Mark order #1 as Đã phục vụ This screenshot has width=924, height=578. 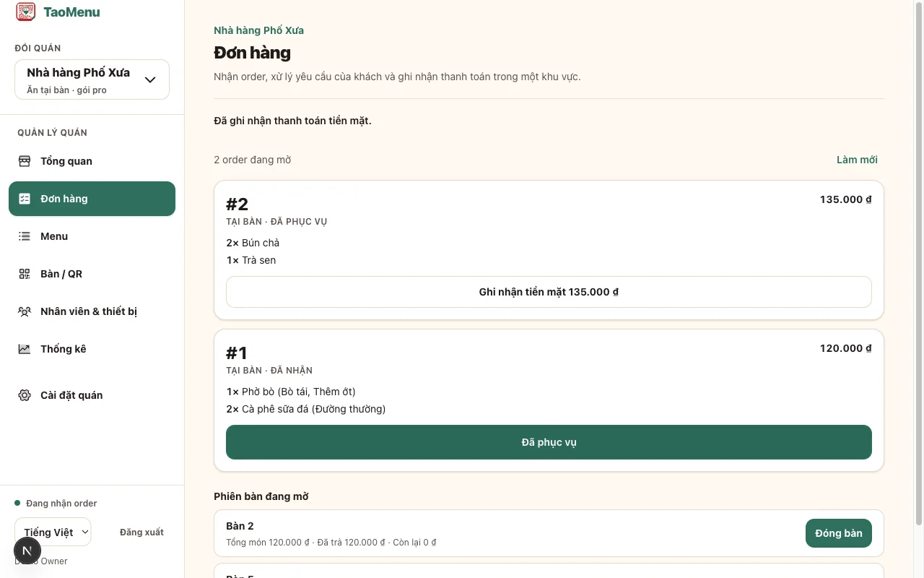pos(549,442)
